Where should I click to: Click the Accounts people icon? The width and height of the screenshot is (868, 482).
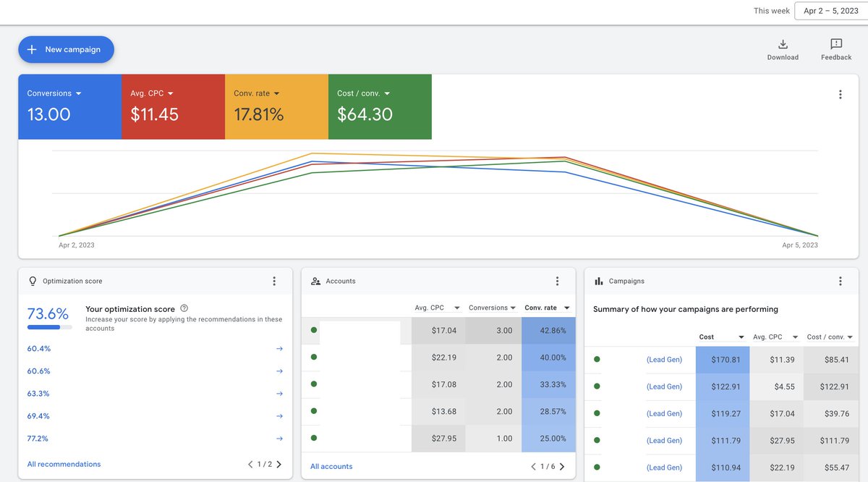[x=315, y=281]
